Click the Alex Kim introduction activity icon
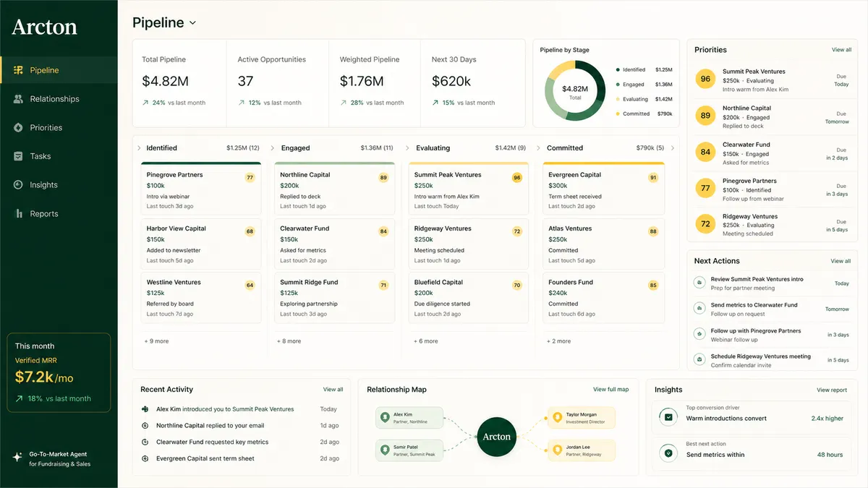 click(145, 409)
